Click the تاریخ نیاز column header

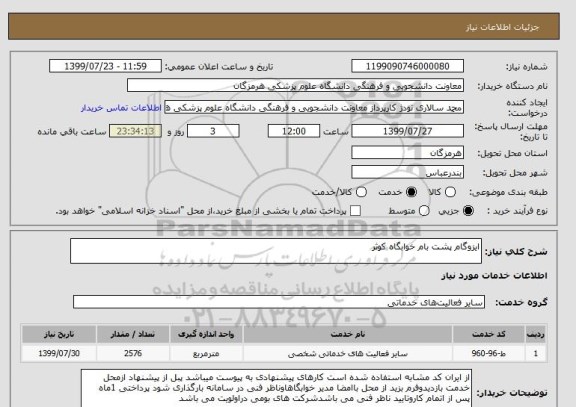(59, 334)
